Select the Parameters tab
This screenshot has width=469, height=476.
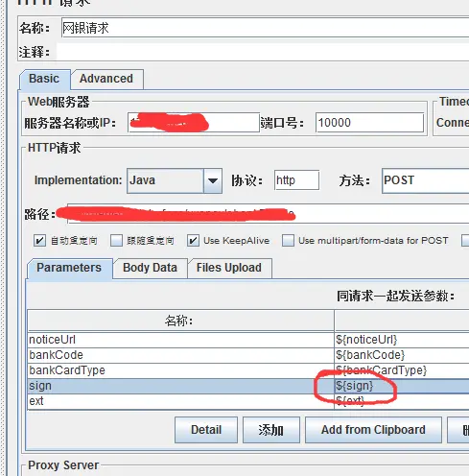pyautogui.click(x=69, y=268)
